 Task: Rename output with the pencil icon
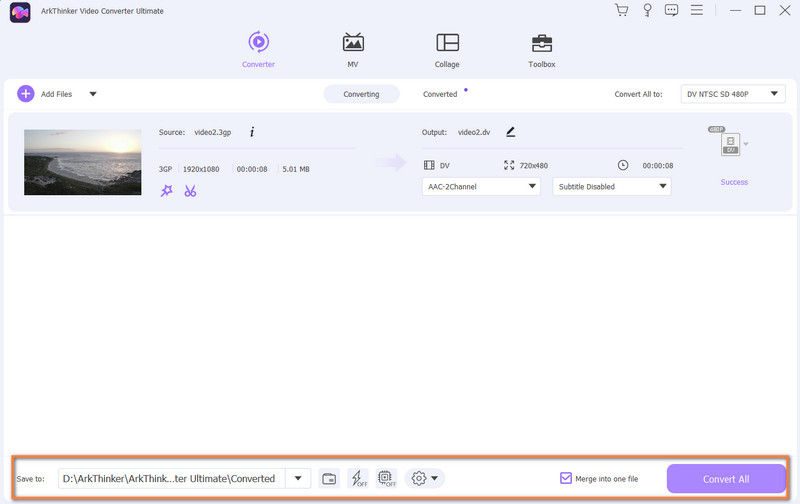coord(510,132)
